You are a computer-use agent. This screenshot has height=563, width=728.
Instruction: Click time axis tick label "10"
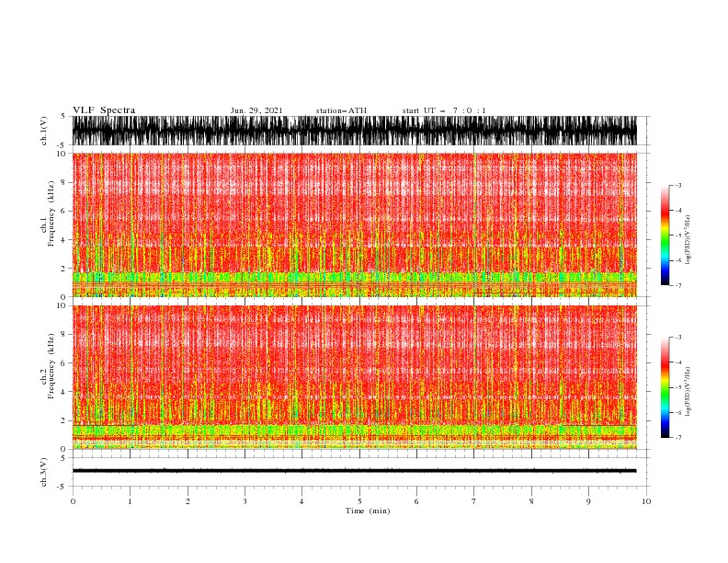coord(646,501)
